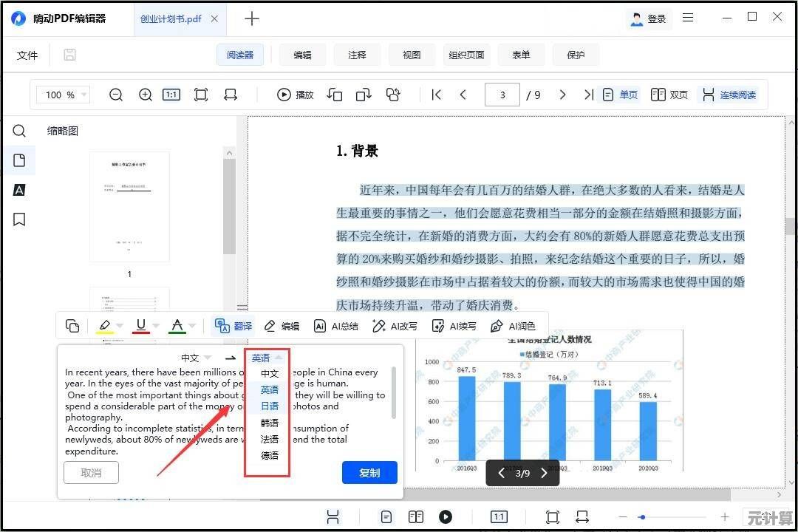This screenshot has width=798, height=532.
Task: Switch to 阅读器 tab
Action: click(x=240, y=55)
